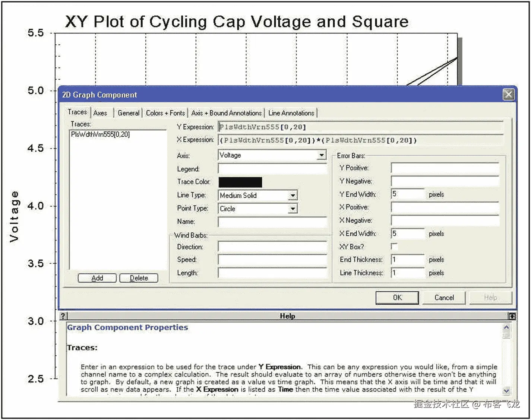Enable the XY Box checkbox
Viewport: 531px width, 420px height.
[394, 246]
